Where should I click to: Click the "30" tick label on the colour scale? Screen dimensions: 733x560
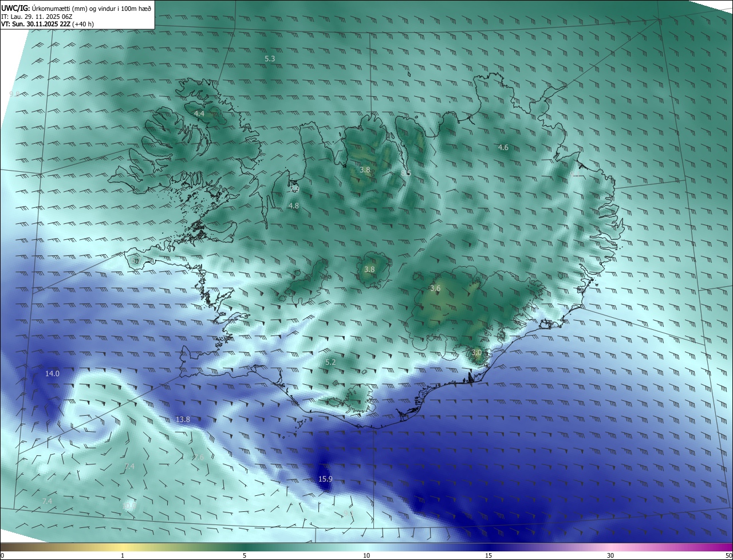click(610, 556)
